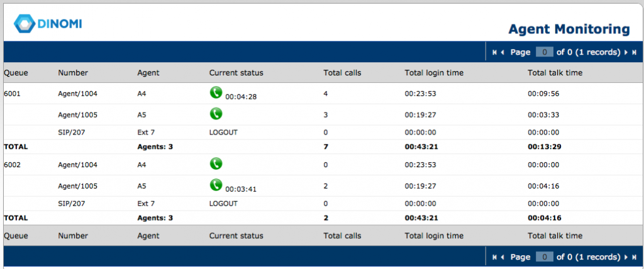644x269 pixels.
Task: Go to next page in top pager
Action: pyautogui.click(x=626, y=53)
